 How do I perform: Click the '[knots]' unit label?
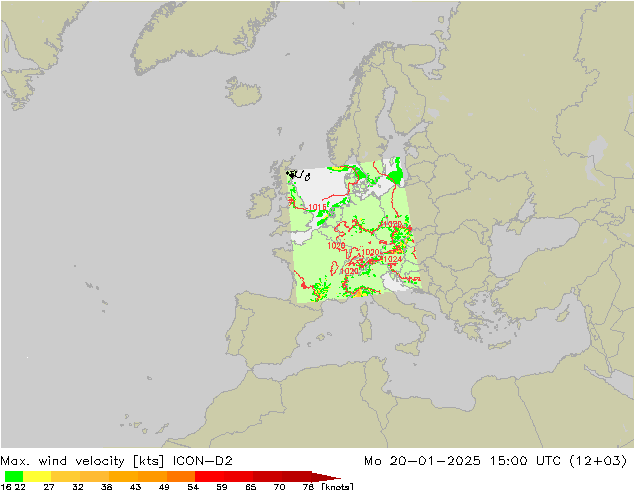(337, 486)
